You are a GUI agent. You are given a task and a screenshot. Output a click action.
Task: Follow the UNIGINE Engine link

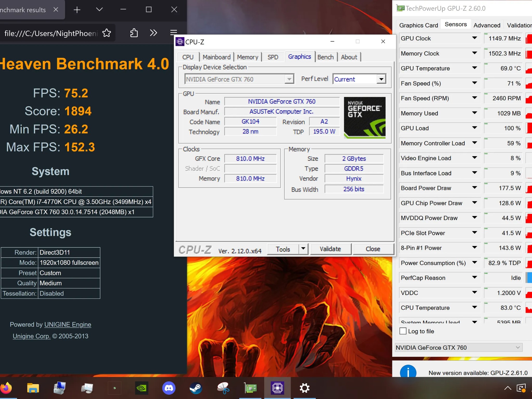pyautogui.click(x=68, y=324)
